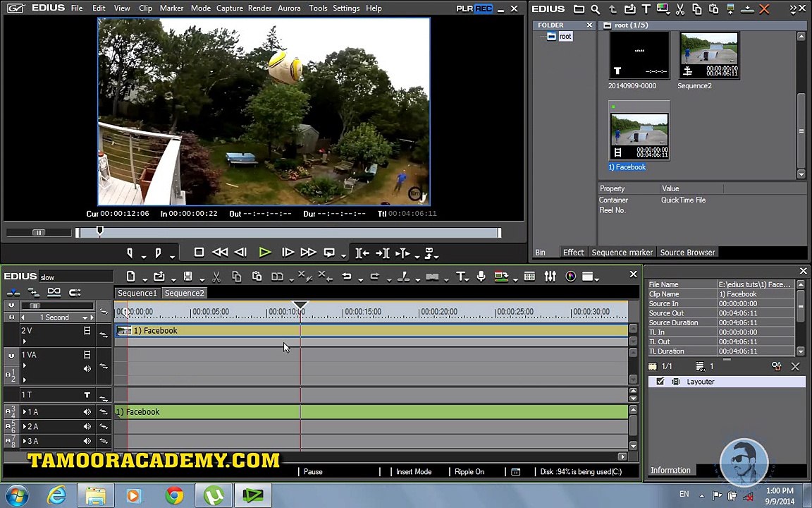
Task: Click the red X delete icon in Bin
Action: [764, 9]
